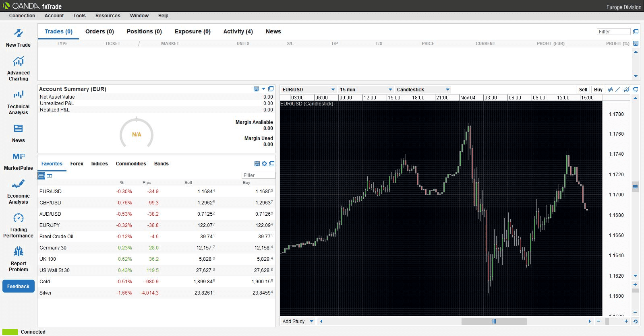The width and height of the screenshot is (644, 336).
Task: Collapse the Account Summary panel icon
Action: (x=256, y=89)
